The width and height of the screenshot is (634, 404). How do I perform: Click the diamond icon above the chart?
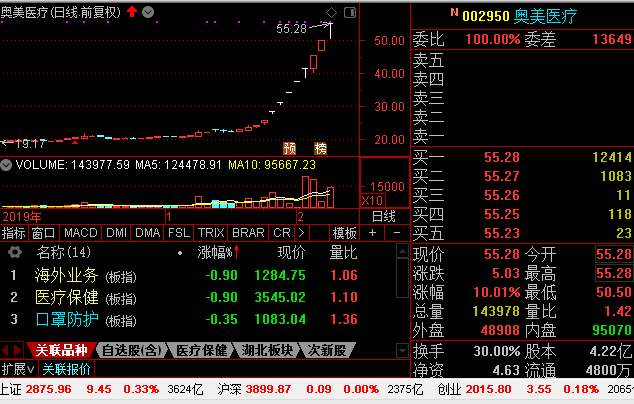[331, 13]
